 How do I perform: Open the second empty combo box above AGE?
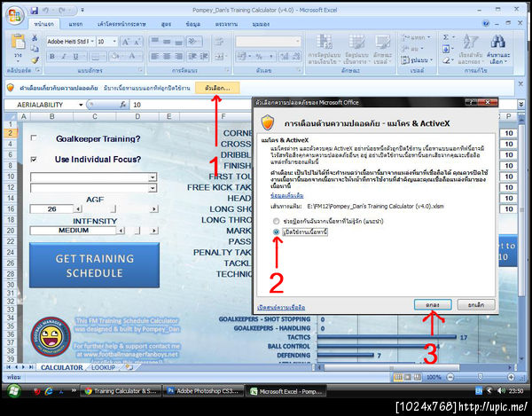(x=153, y=188)
